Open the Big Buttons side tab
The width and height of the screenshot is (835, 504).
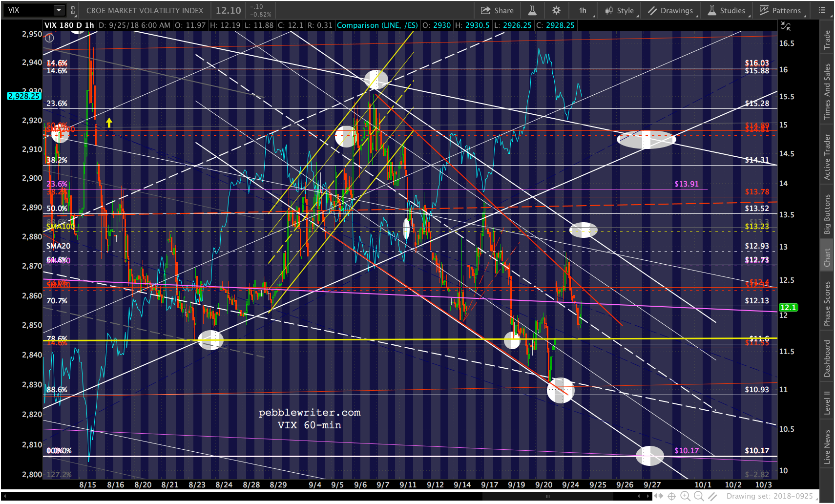pos(827,214)
